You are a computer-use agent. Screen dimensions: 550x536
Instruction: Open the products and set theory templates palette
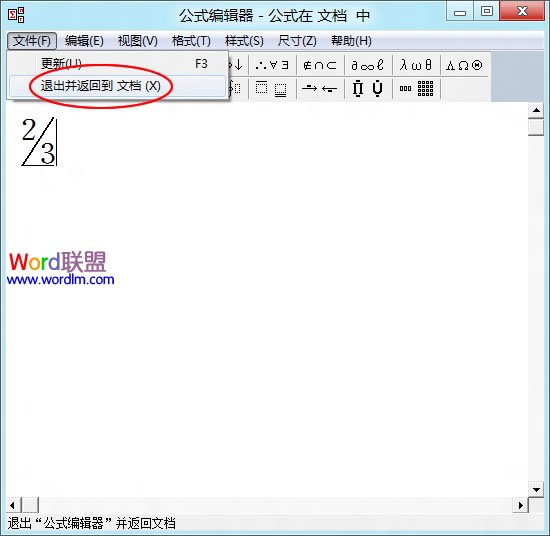point(368,88)
